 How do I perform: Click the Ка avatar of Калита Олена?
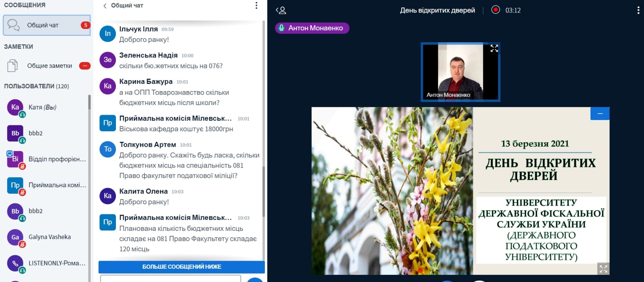click(107, 196)
